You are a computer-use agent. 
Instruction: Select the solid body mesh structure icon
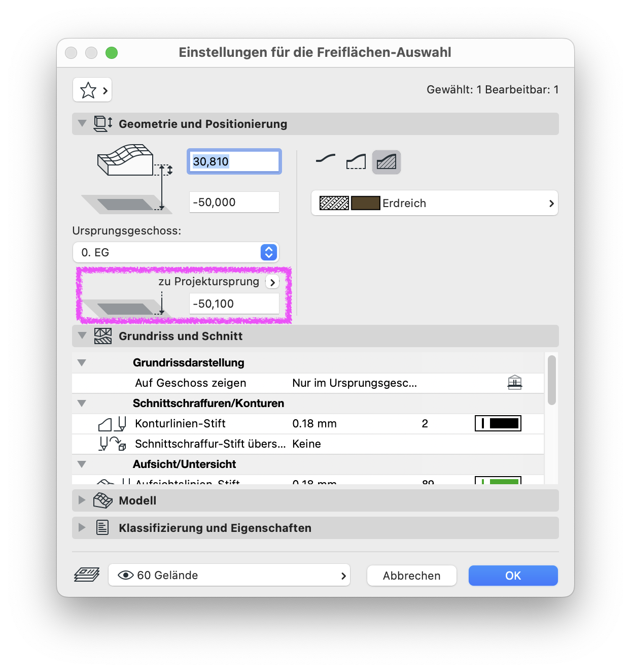coord(387,162)
